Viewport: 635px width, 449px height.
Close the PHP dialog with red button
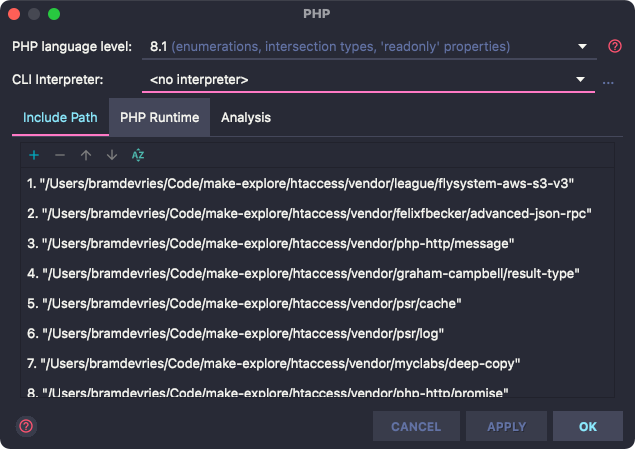pos(14,14)
